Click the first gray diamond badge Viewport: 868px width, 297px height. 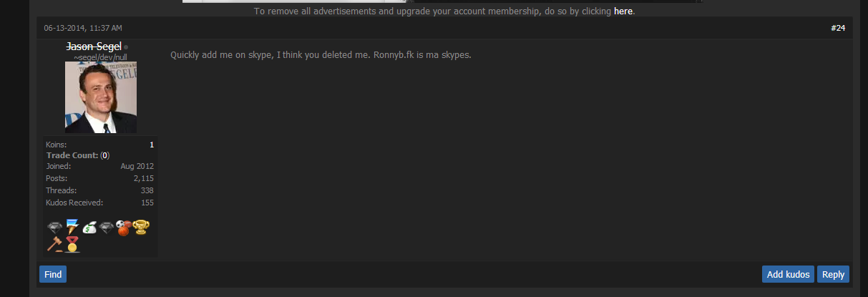pyautogui.click(x=55, y=228)
